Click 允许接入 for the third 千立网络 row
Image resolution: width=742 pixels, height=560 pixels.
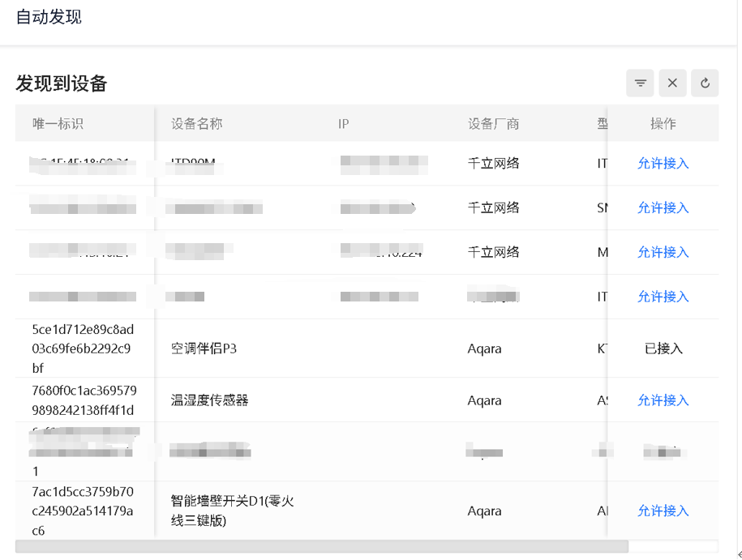click(663, 253)
